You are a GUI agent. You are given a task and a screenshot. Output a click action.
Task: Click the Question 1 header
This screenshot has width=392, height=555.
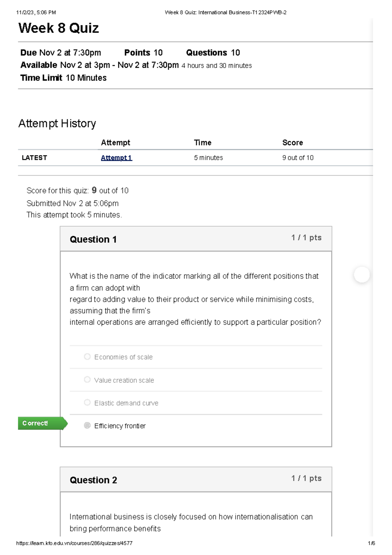[x=93, y=240]
